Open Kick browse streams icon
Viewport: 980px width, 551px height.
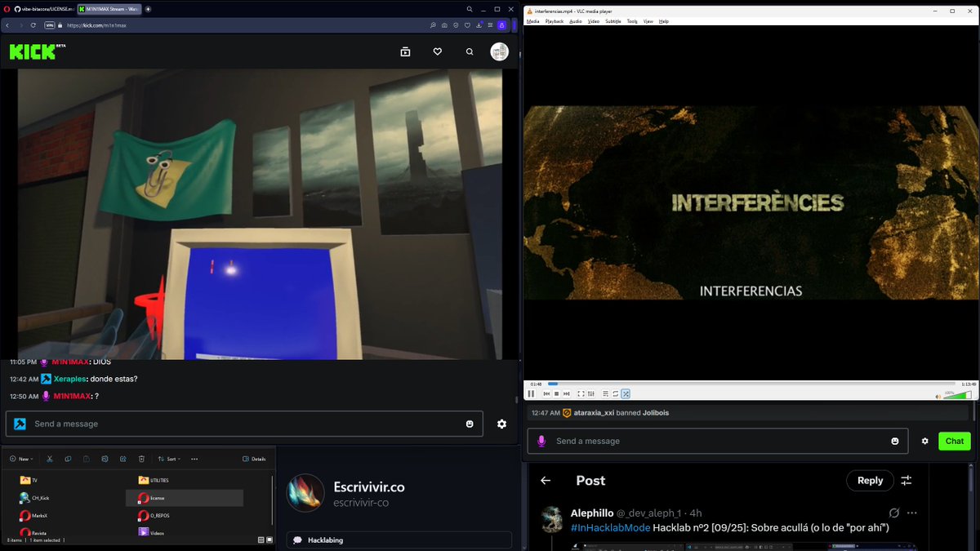click(x=405, y=51)
